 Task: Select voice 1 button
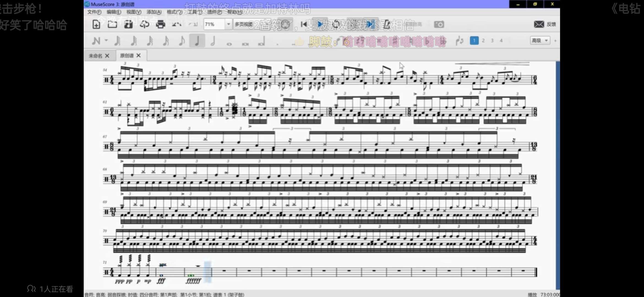pyautogui.click(x=474, y=40)
